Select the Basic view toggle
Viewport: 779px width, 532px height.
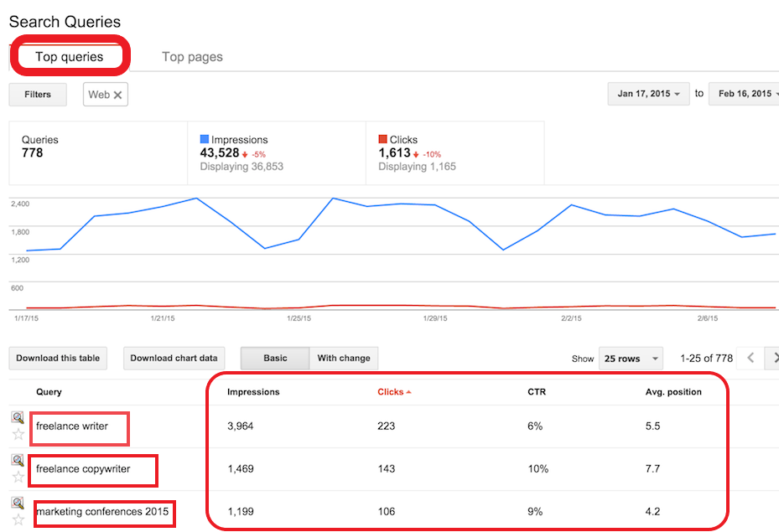click(x=275, y=359)
